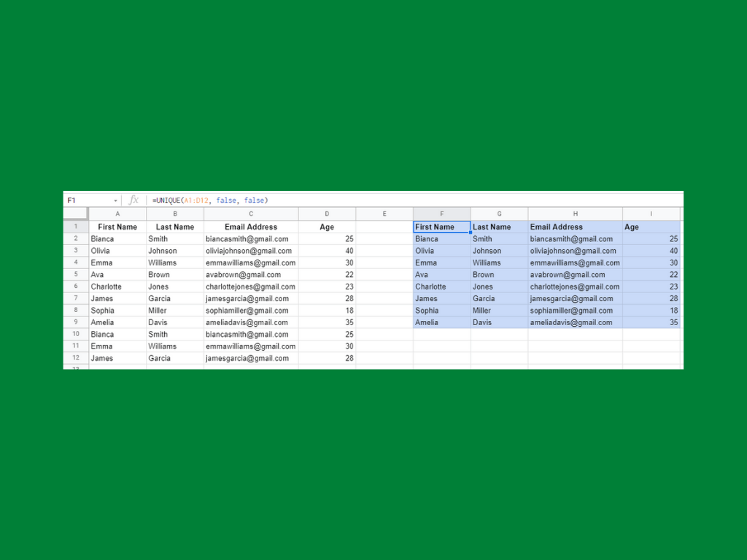The image size is (747, 560).
Task: Select the Davis cell in column G
Action: (x=499, y=322)
